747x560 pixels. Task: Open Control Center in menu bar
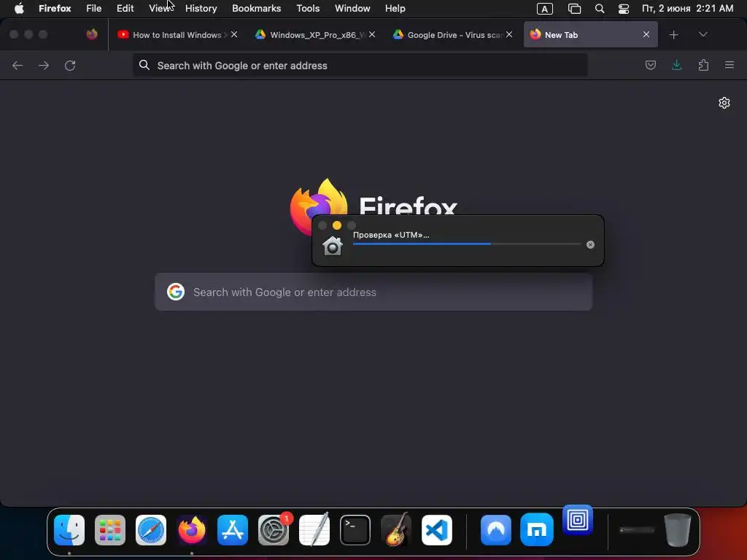624,9
